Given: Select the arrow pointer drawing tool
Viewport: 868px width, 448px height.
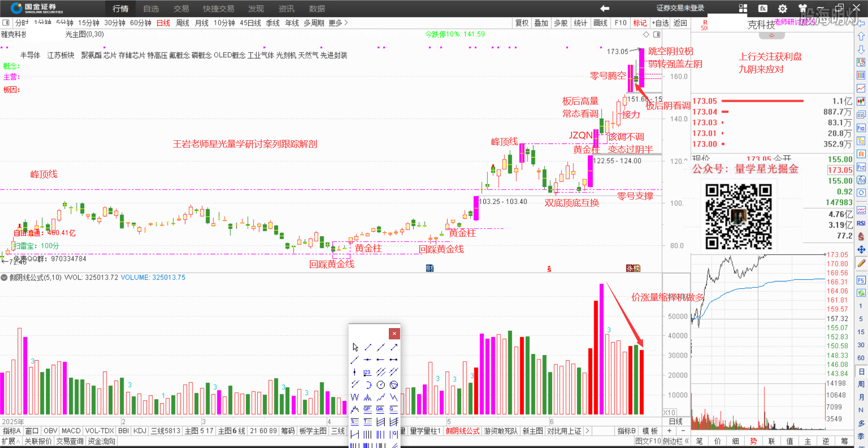Looking at the screenshot, I should 355,347.
